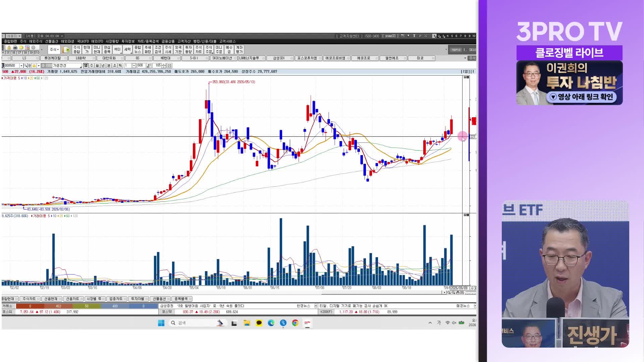
Task: Select the 일 (daily) chart period toggle
Action: point(86,65)
